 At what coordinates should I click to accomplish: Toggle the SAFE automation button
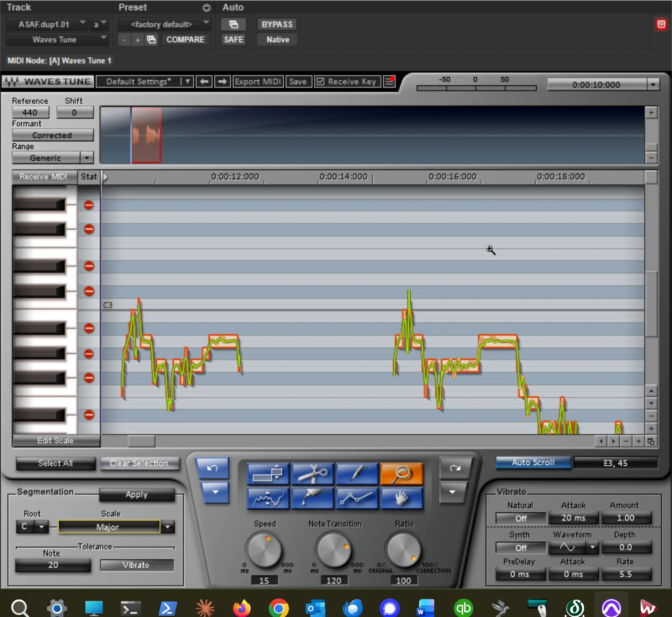click(x=234, y=40)
